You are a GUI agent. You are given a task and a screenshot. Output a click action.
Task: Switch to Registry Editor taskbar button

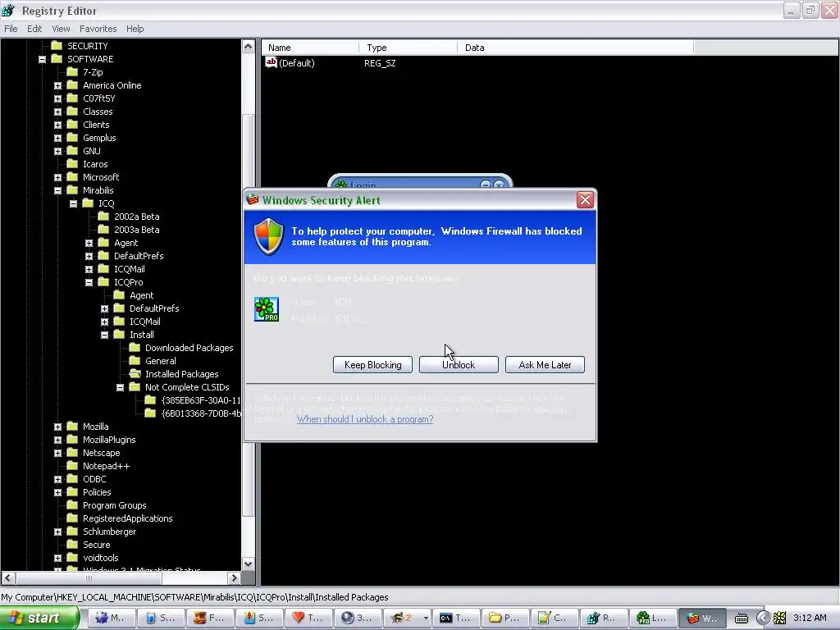(x=603, y=618)
